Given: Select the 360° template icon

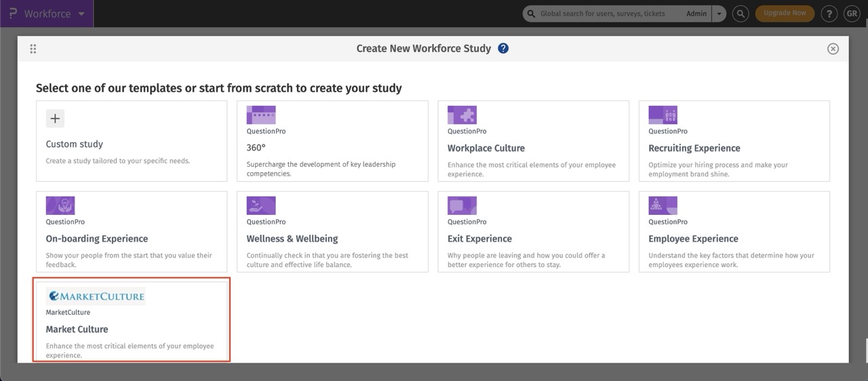Looking at the screenshot, I should click(x=261, y=115).
